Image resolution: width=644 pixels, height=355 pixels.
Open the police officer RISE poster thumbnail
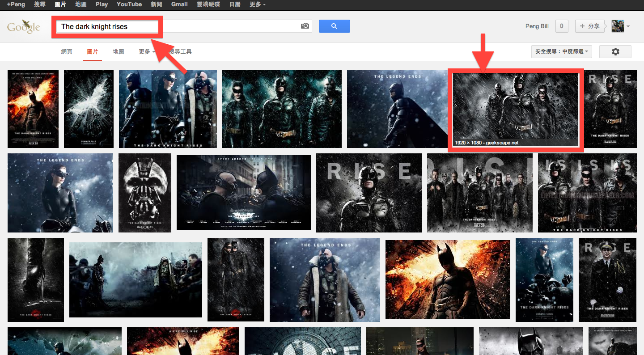pos(607,280)
